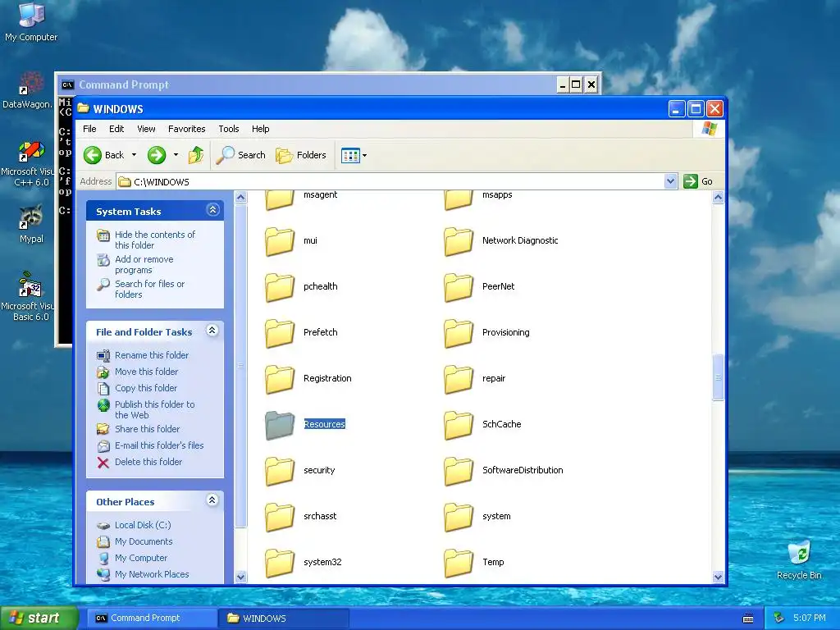This screenshot has height=630, width=840.
Task: Open the Back history dropdown arrow
Action: (x=134, y=155)
